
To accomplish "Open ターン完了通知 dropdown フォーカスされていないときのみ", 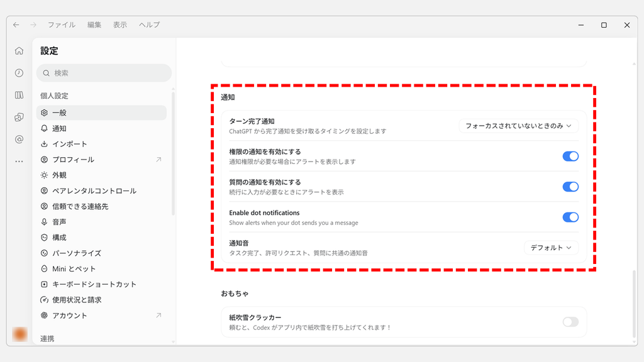I will [519, 126].
